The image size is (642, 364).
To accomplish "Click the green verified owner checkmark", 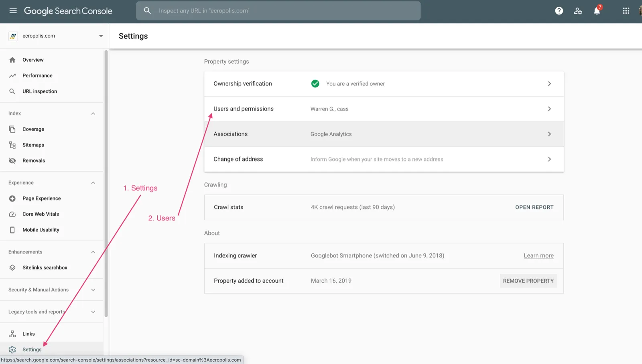I will tap(315, 83).
